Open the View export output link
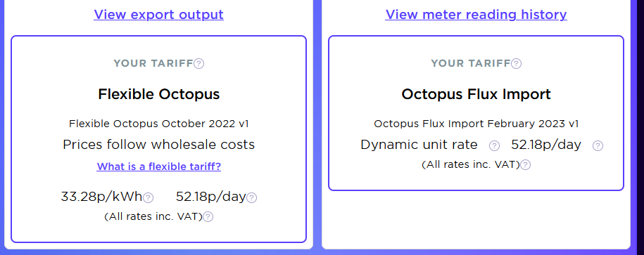The width and height of the screenshot is (644, 255). 158,15
